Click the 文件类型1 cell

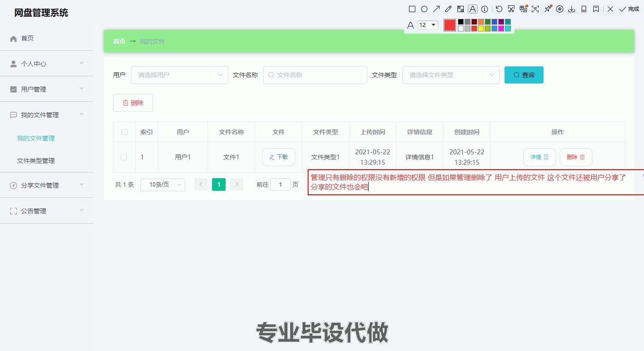tap(326, 157)
